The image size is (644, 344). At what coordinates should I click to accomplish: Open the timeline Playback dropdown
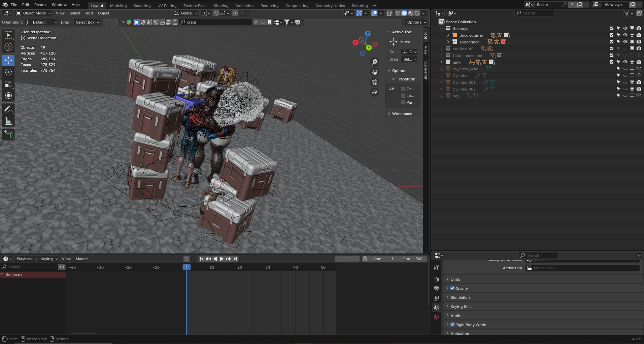click(x=27, y=259)
